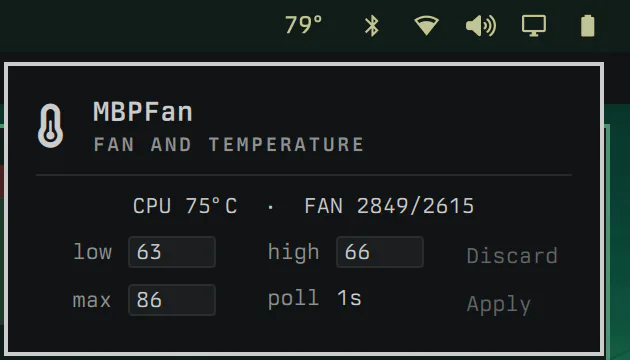The image size is (630, 360).
Task: Click the MBPFan title text
Action: pyautogui.click(x=143, y=112)
